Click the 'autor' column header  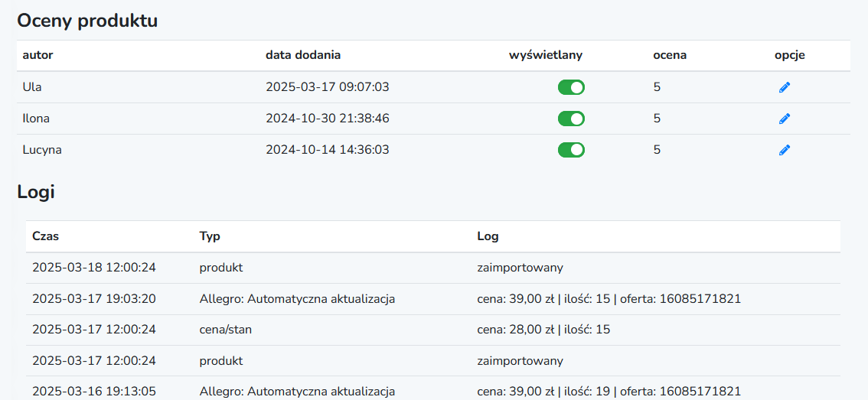click(x=38, y=55)
